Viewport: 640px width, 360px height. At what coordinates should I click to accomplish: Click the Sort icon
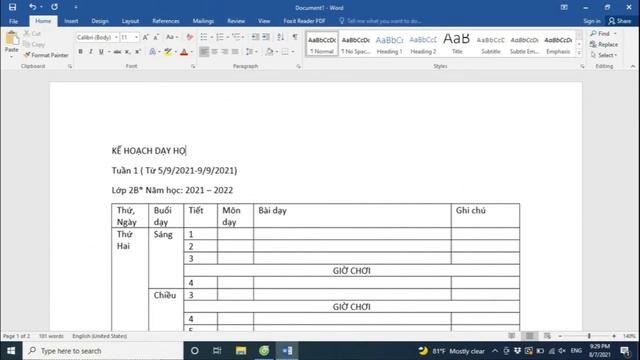(x=280, y=37)
